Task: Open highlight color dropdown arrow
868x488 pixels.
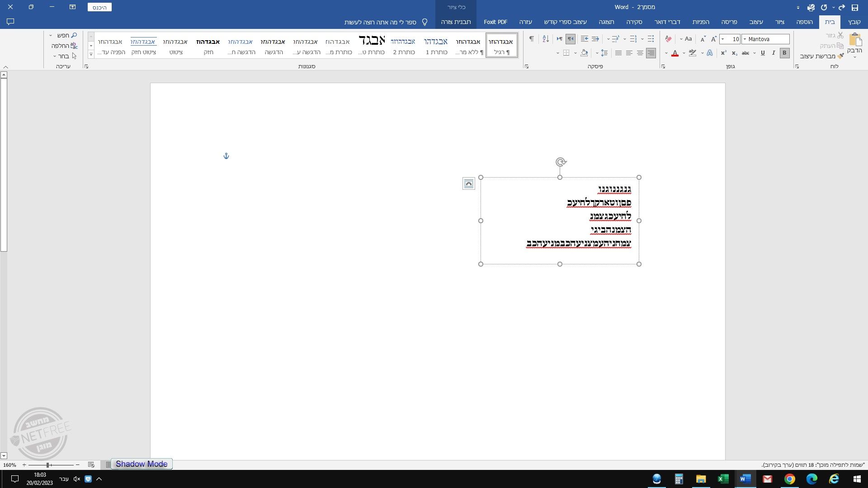Action: [x=684, y=53]
